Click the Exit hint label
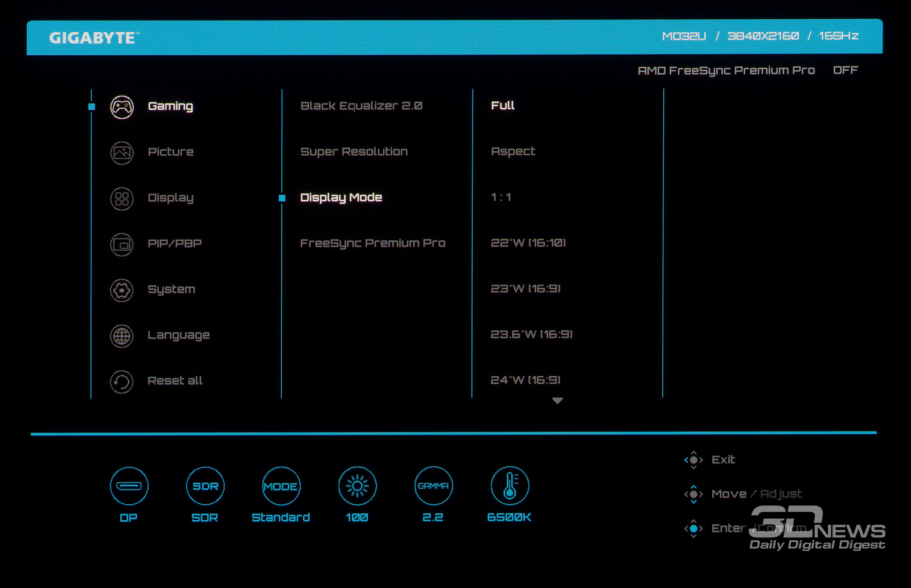 pyautogui.click(x=723, y=459)
